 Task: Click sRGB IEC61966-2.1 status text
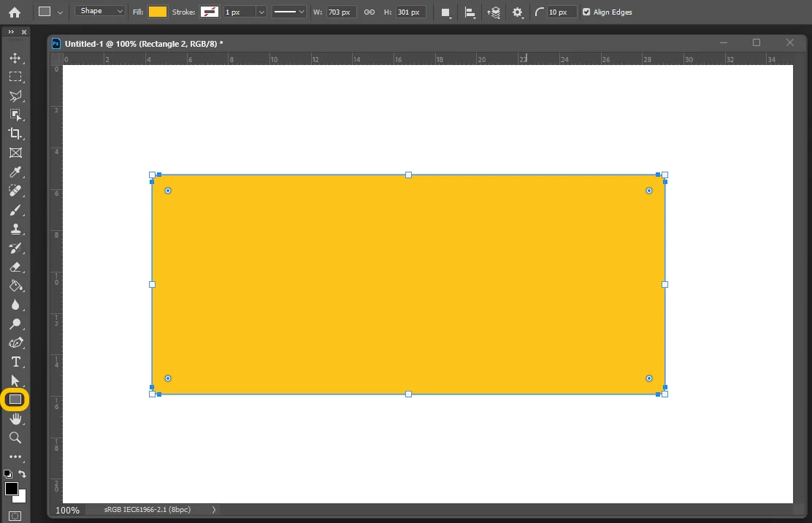click(148, 510)
